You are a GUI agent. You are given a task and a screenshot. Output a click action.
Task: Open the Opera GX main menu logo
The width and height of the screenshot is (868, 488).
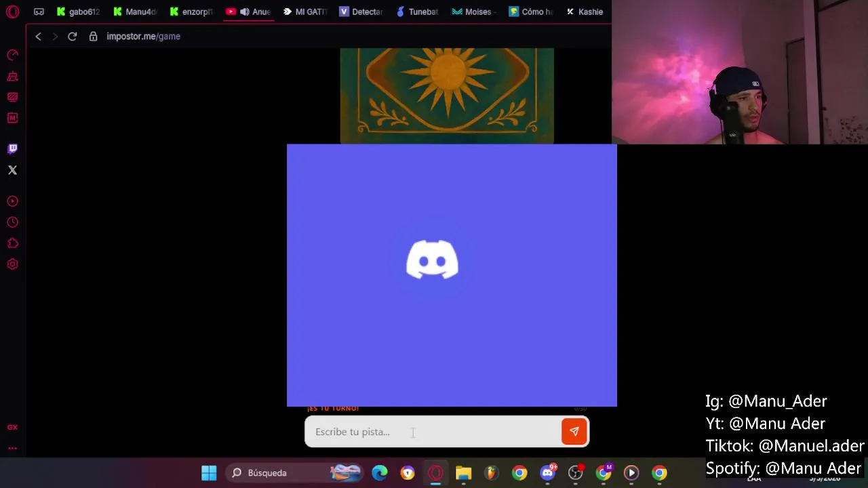pos(12,12)
